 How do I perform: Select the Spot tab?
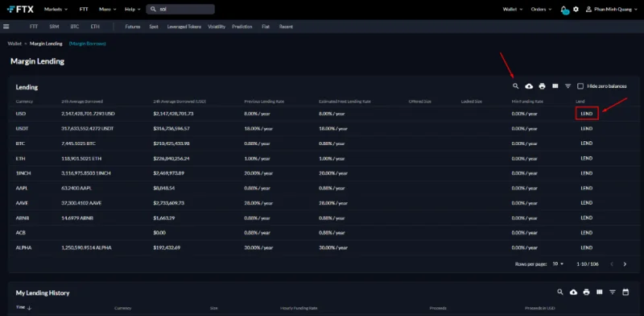pyautogui.click(x=154, y=27)
